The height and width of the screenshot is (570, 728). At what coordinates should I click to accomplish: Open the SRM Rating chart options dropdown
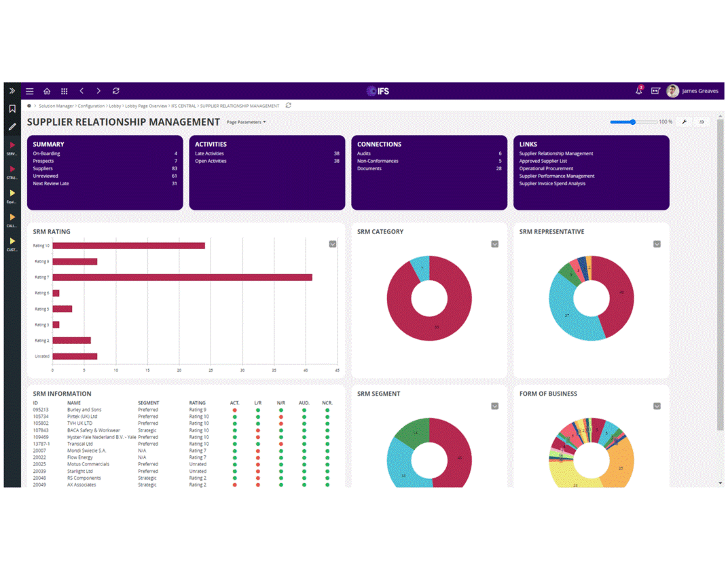[333, 244]
